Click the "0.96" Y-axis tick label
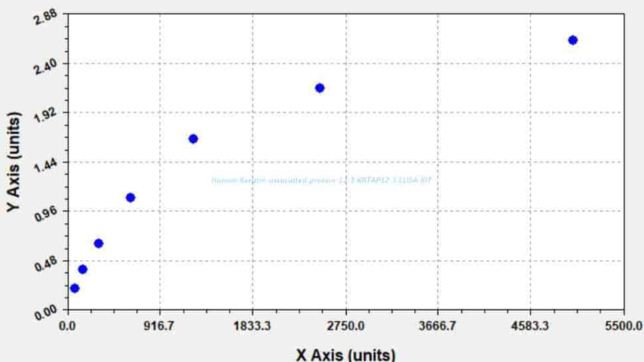 [x=45, y=215]
